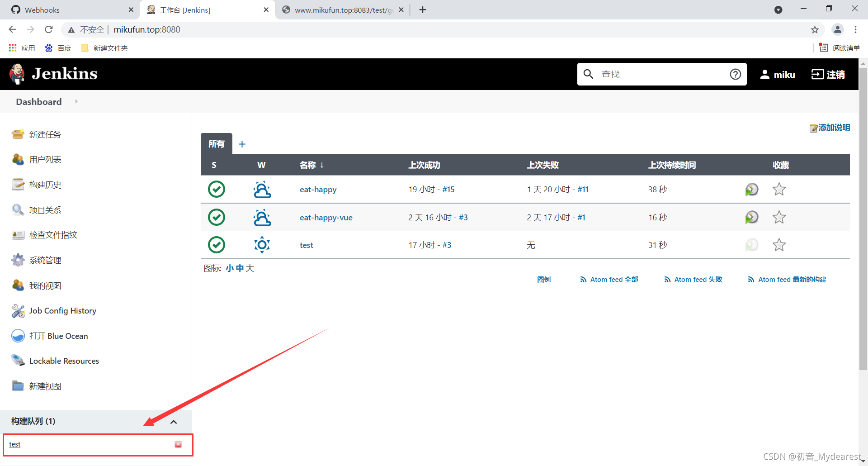Open eat-happy-vue build #3
The width and height of the screenshot is (868, 466).
[463, 218]
